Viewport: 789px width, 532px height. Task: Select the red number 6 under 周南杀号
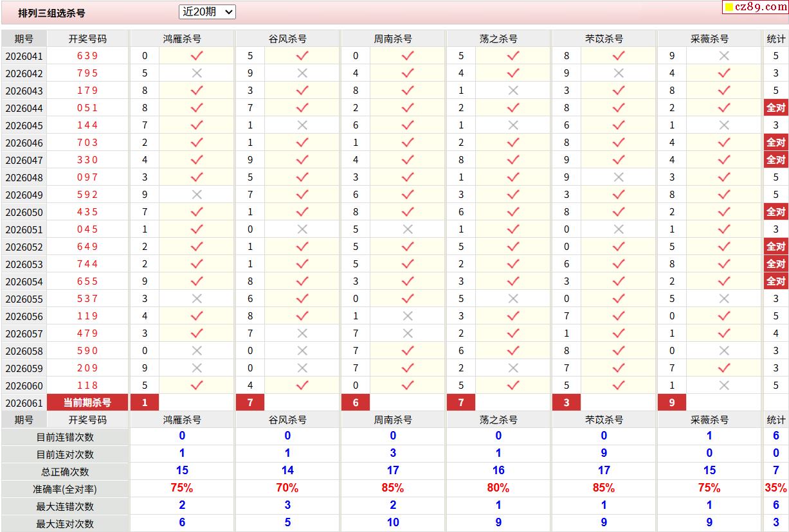coord(356,403)
